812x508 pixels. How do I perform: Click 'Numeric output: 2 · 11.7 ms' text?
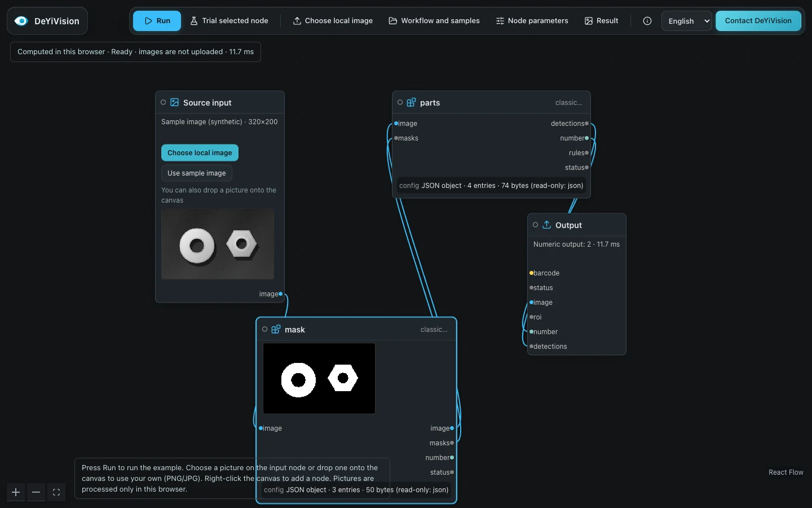click(x=576, y=244)
